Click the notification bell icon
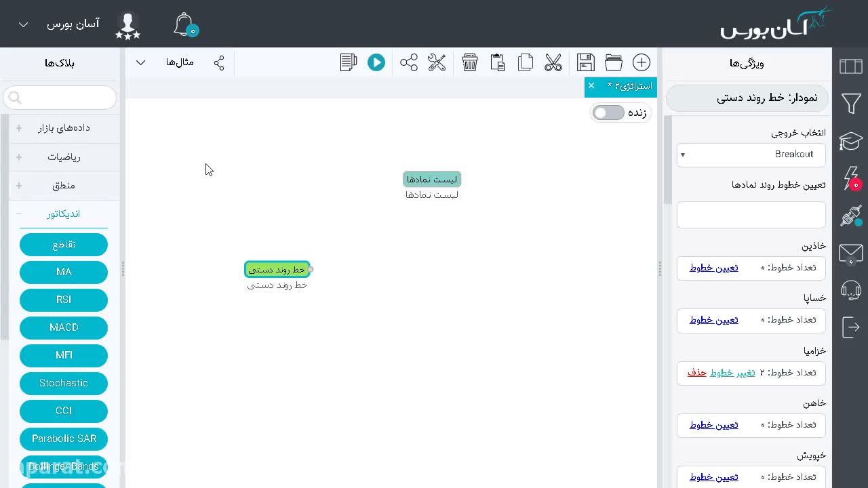This screenshot has width=868, height=488. click(x=184, y=24)
